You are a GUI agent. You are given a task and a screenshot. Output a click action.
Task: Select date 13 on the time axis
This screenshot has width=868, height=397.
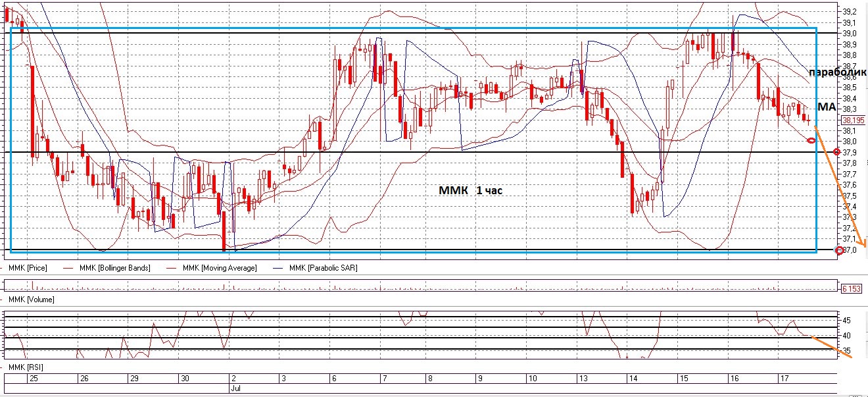pos(583,379)
